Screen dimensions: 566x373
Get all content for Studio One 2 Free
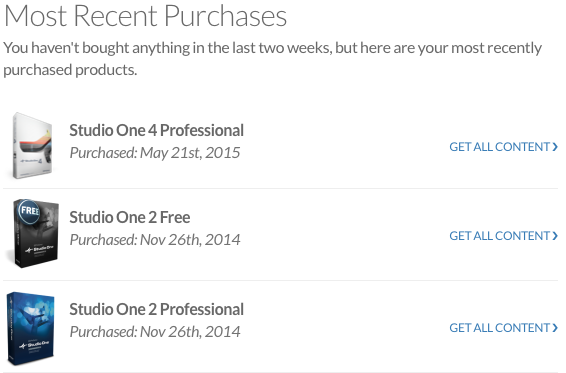(503, 235)
